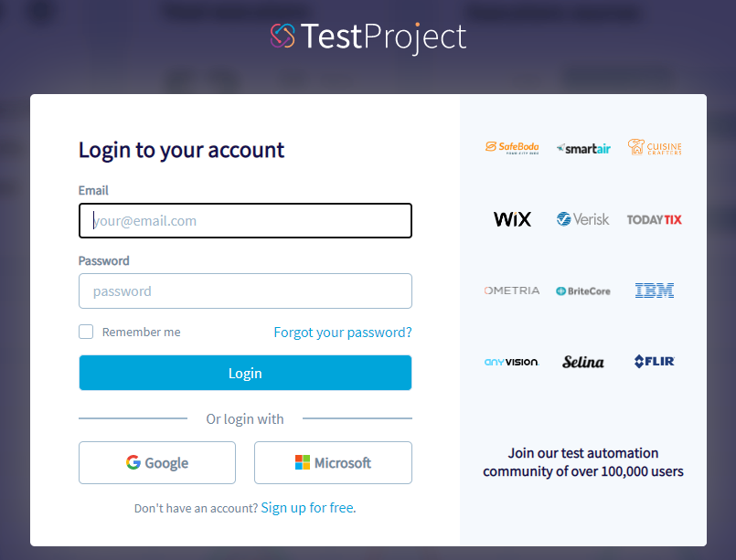This screenshot has height=560, width=736.
Task: Click the Selina logo
Action: pos(583,362)
